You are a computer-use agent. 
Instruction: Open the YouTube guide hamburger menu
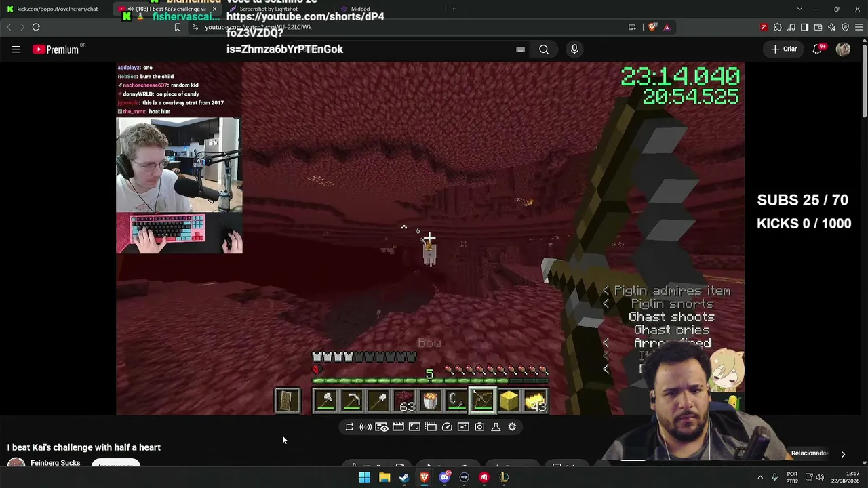tap(16, 49)
